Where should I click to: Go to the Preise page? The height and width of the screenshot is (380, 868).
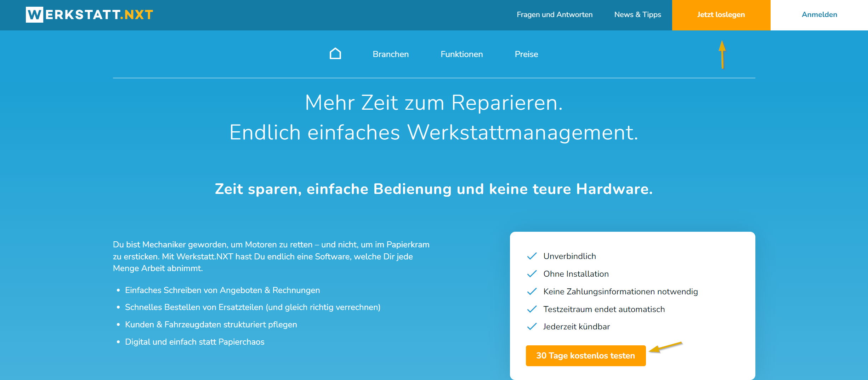(526, 54)
